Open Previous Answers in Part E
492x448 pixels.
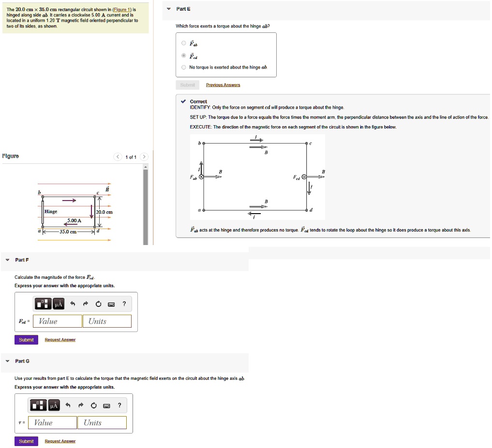pyautogui.click(x=222, y=85)
